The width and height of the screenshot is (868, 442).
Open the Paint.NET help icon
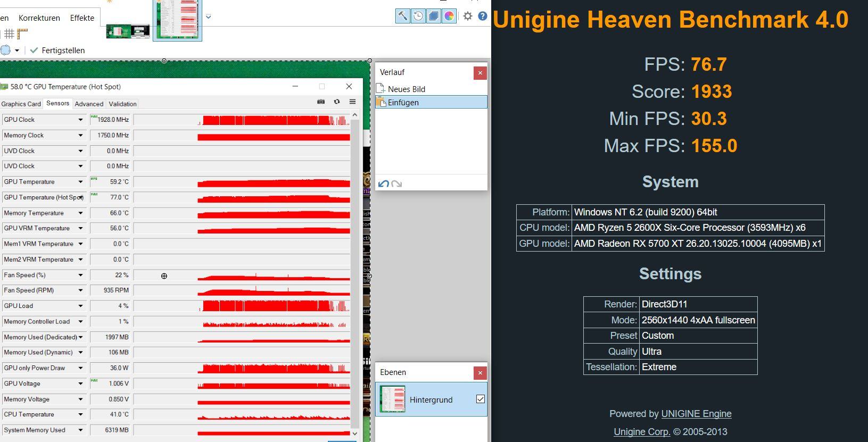[x=482, y=16]
